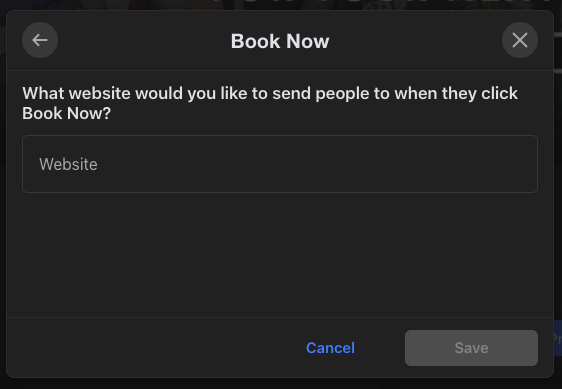Dismiss dialog using the round X icon
562x389 pixels.
(520, 40)
